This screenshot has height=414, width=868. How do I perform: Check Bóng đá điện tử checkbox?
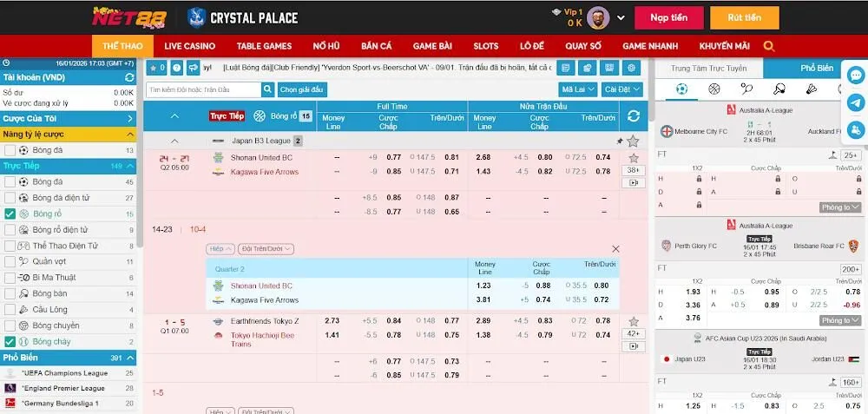[10, 198]
